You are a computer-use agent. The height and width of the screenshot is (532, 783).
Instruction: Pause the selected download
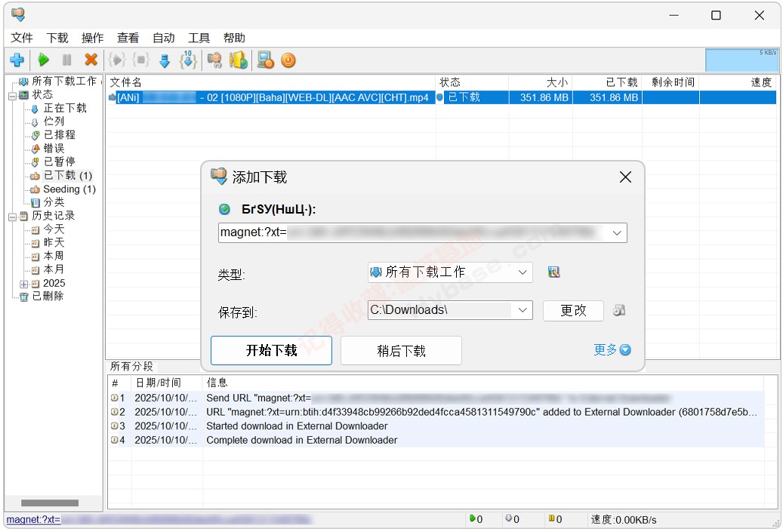pos(67,60)
